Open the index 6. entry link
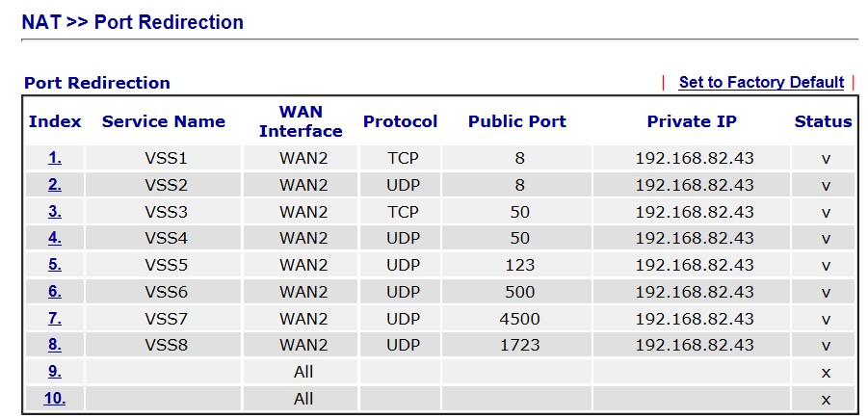868x418 pixels. click(x=55, y=291)
